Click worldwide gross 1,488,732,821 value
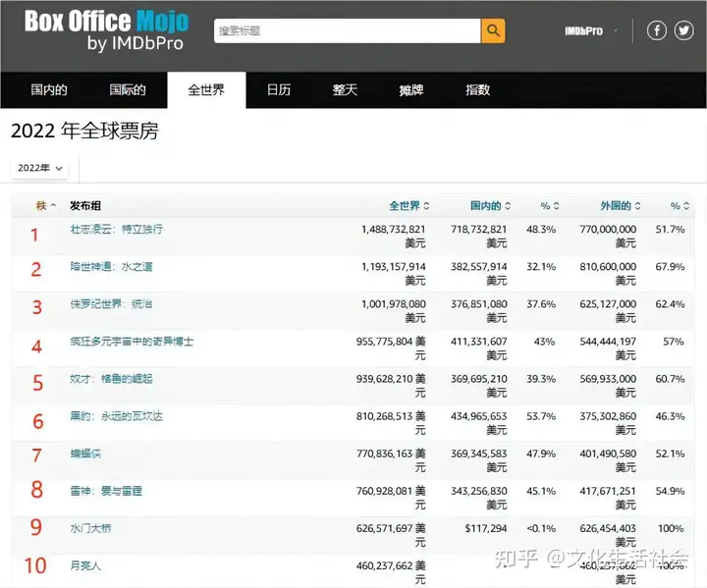The image size is (707, 588). click(x=393, y=229)
